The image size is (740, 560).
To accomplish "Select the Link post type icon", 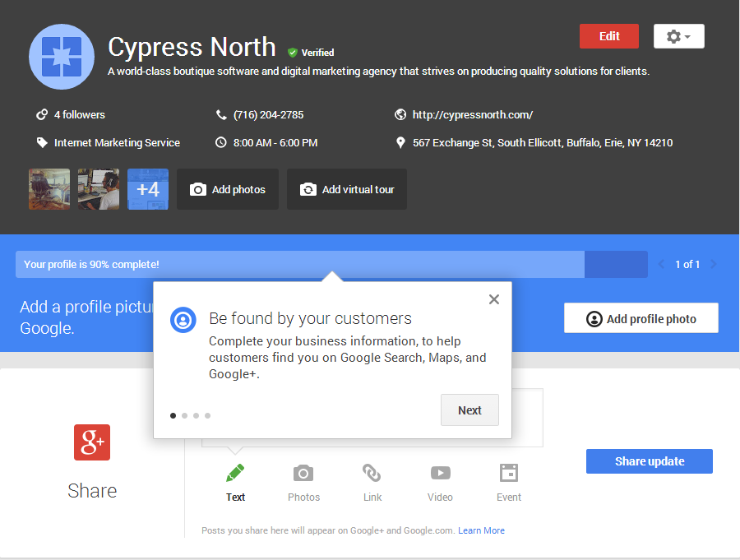I will [372, 473].
